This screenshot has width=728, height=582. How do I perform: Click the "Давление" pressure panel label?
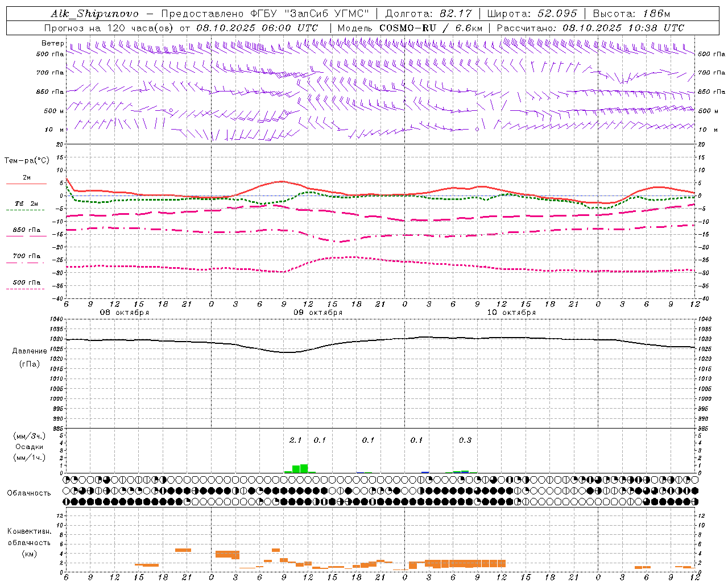(x=30, y=351)
